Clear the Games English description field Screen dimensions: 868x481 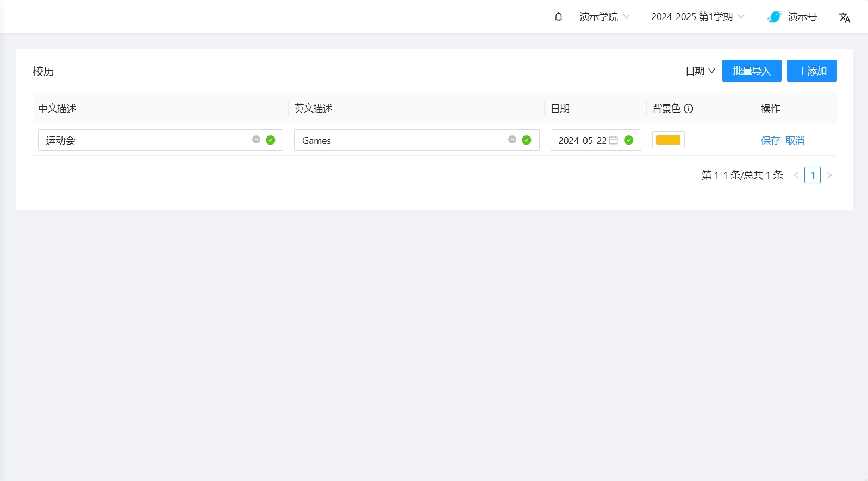(512, 140)
